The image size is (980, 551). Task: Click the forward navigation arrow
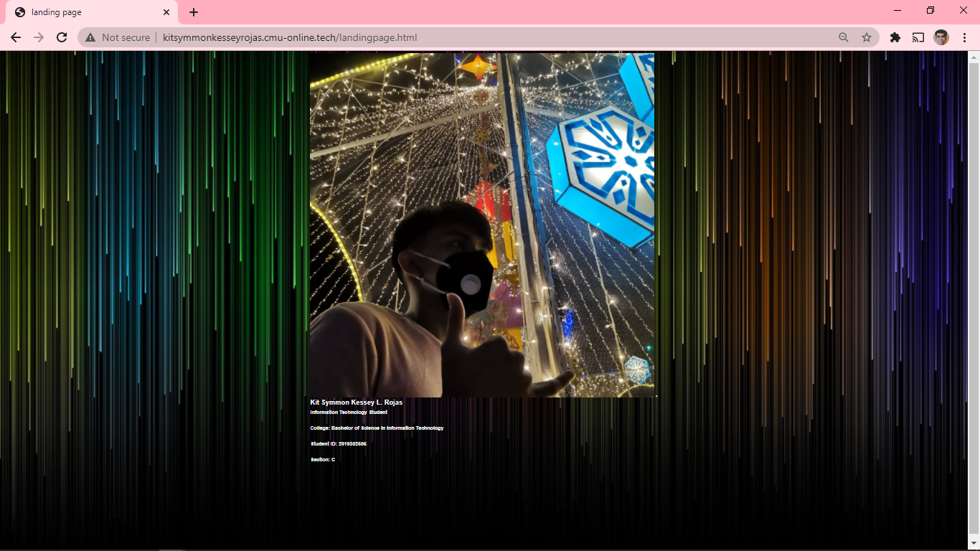click(39, 37)
